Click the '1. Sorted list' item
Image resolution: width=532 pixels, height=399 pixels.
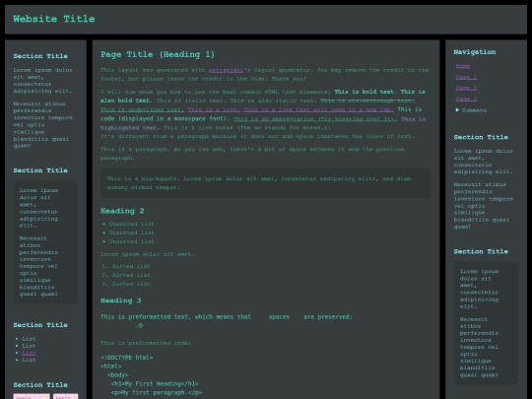[x=126, y=266]
